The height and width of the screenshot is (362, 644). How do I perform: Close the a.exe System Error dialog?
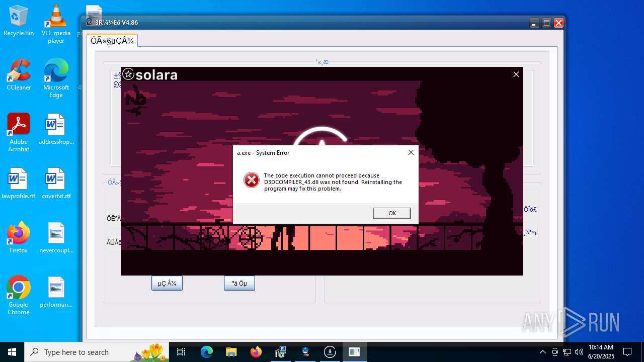411,152
